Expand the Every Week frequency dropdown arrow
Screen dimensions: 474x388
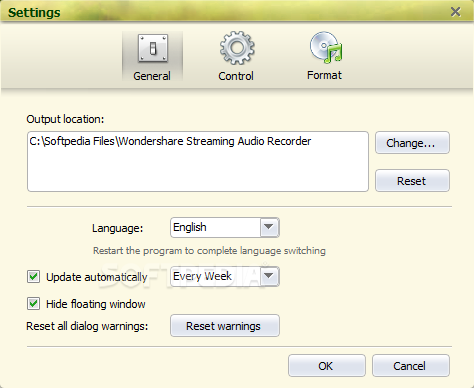point(269,276)
